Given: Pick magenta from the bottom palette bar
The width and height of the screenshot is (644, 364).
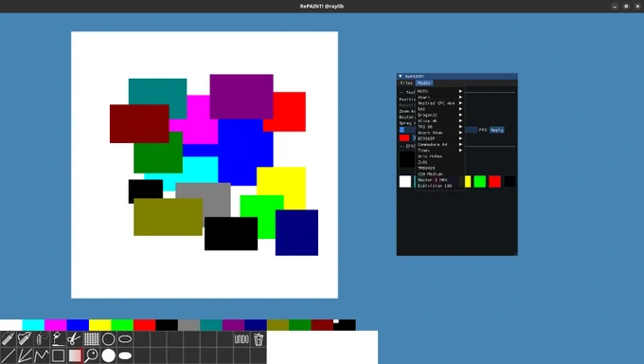Looking at the screenshot, I should click(x=56, y=325).
